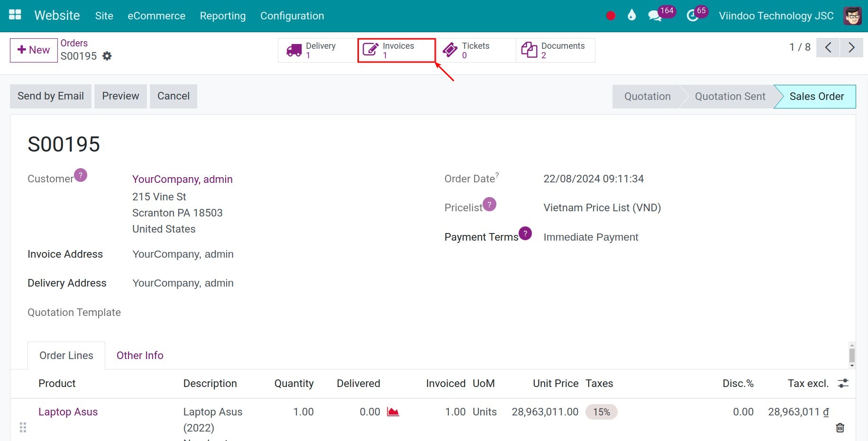This screenshot has height=441, width=868.
Task: Click the Quotation status stage
Action: click(x=647, y=97)
